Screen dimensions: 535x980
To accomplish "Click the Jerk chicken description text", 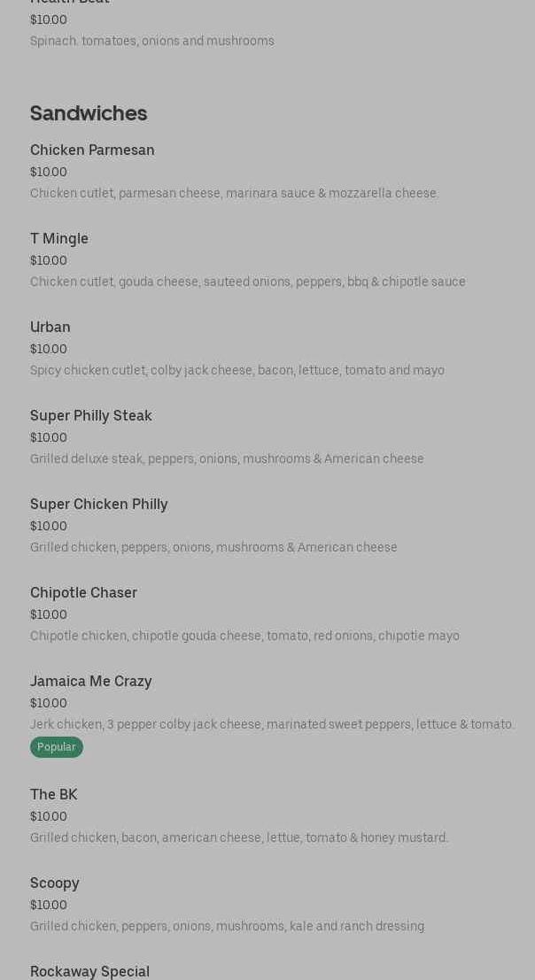I will (272, 724).
